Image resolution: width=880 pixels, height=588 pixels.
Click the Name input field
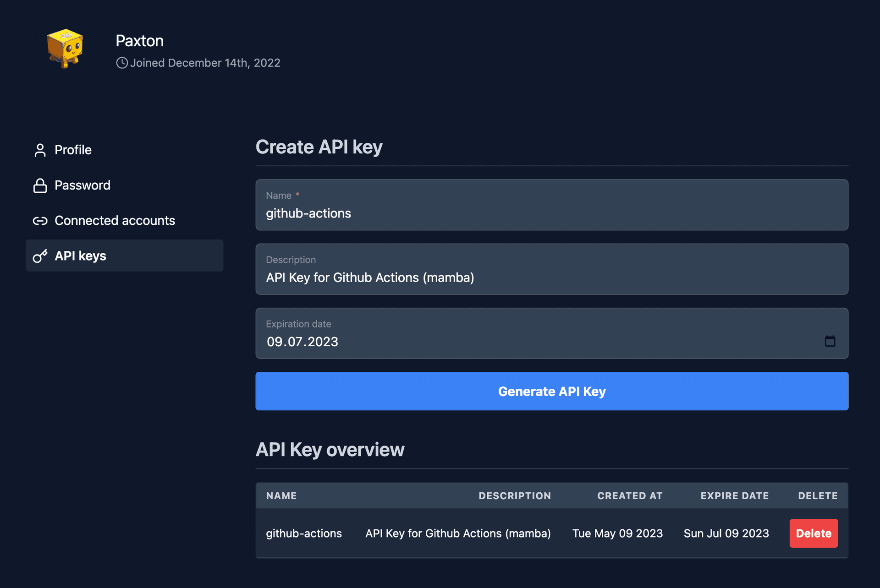pyautogui.click(x=552, y=212)
